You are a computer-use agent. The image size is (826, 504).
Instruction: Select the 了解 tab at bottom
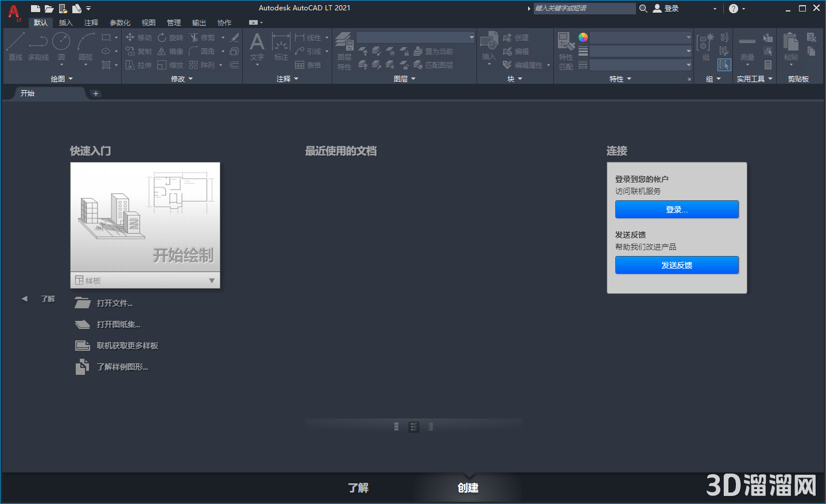[358, 487]
